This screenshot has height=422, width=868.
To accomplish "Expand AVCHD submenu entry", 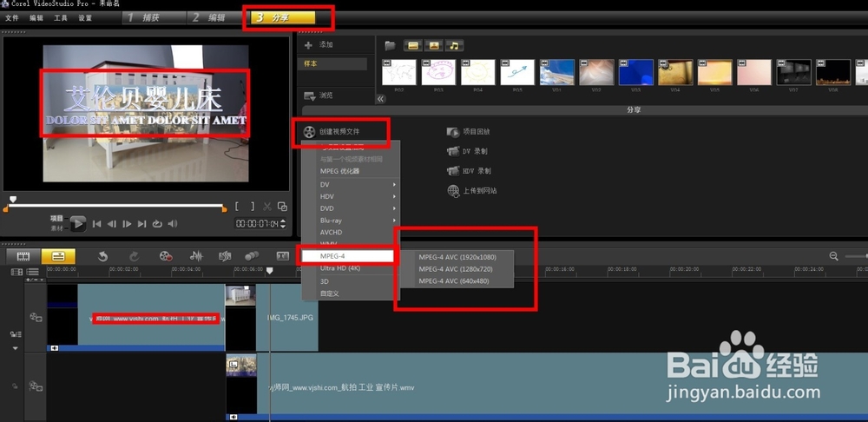I will (351, 233).
